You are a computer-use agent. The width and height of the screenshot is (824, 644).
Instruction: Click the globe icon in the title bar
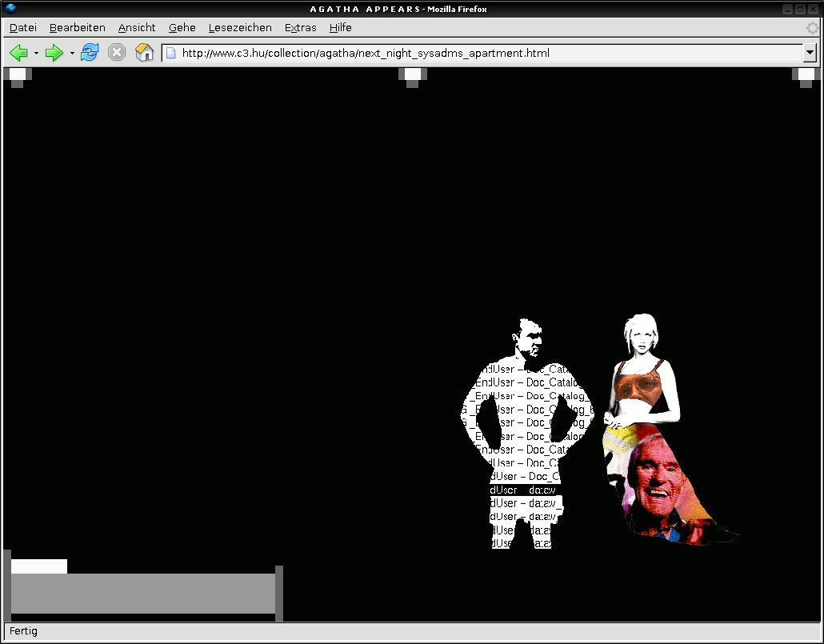10,9
